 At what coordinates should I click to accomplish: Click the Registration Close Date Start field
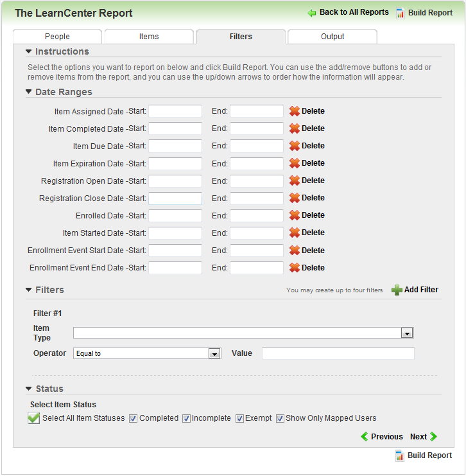click(x=175, y=198)
